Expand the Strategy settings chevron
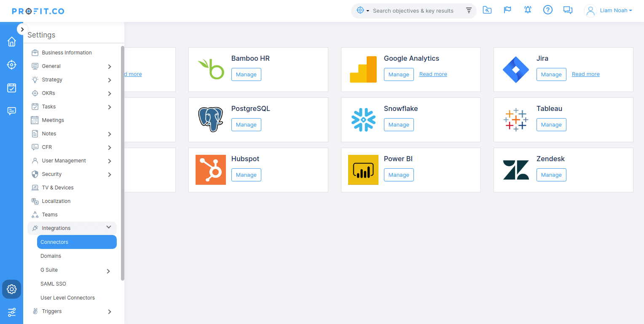The width and height of the screenshot is (644, 324). (x=110, y=80)
